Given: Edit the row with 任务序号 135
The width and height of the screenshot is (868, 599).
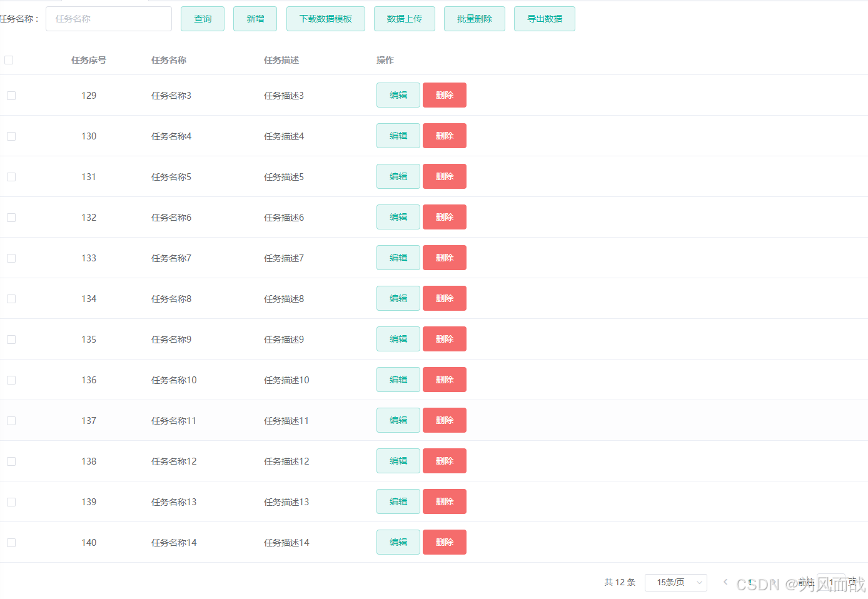Looking at the screenshot, I should click(398, 339).
